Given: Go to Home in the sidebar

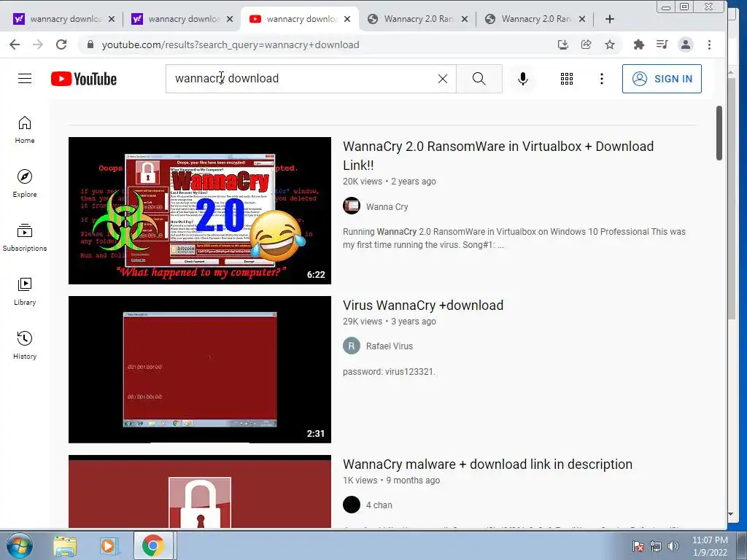Looking at the screenshot, I should (x=25, y=130).
